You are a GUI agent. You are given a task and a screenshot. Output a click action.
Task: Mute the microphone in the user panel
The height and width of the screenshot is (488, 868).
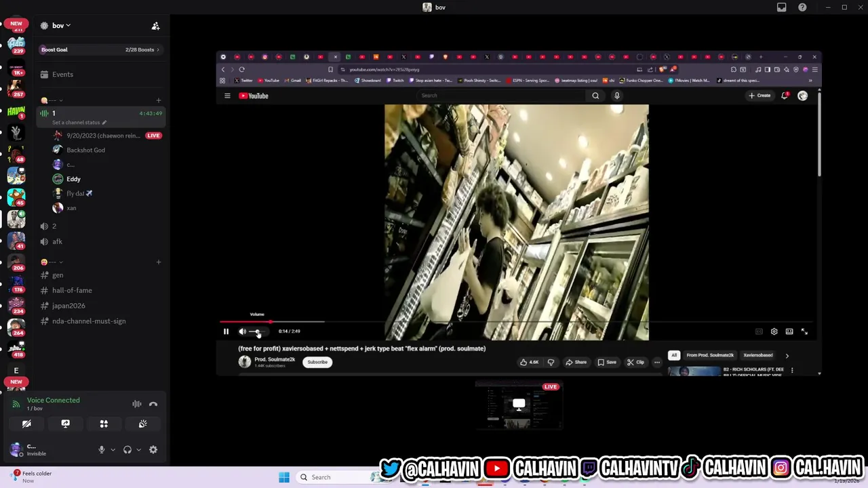102,449
